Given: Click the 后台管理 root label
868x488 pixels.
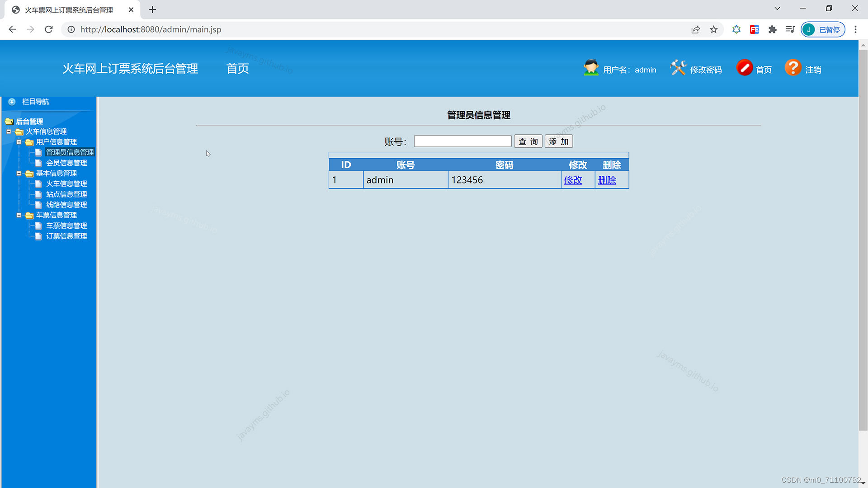Looking at the screenshot, I should click(29, 121).
